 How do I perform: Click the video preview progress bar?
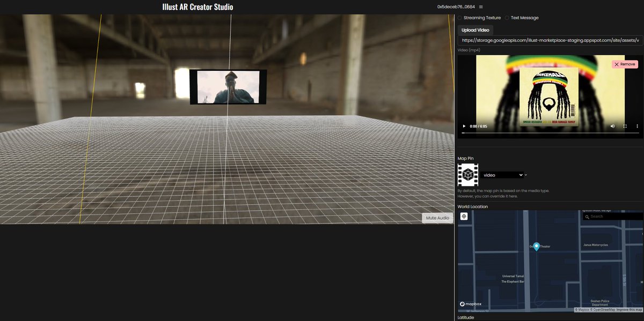[x=549, y=132]
